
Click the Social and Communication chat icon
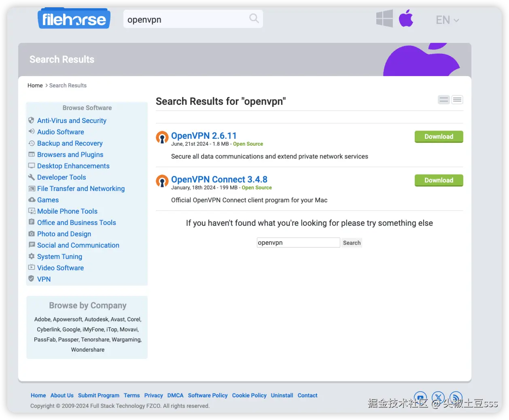(32, 245)
